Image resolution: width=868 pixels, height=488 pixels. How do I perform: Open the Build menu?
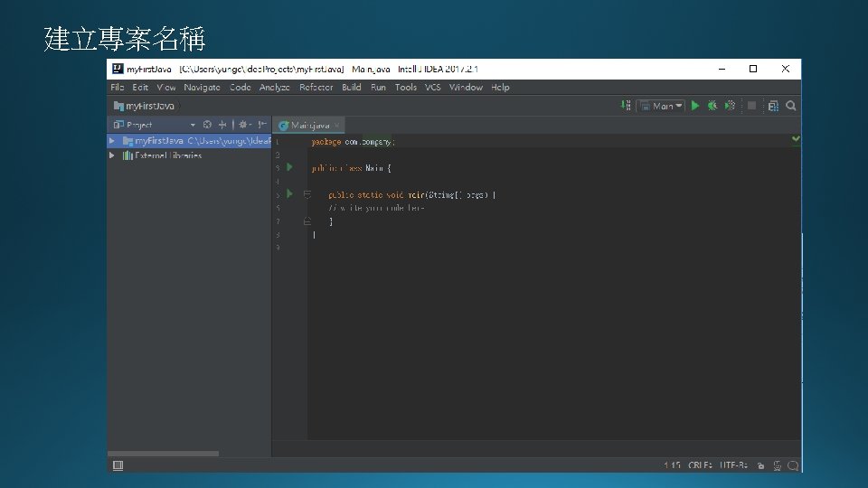[352, 88]
